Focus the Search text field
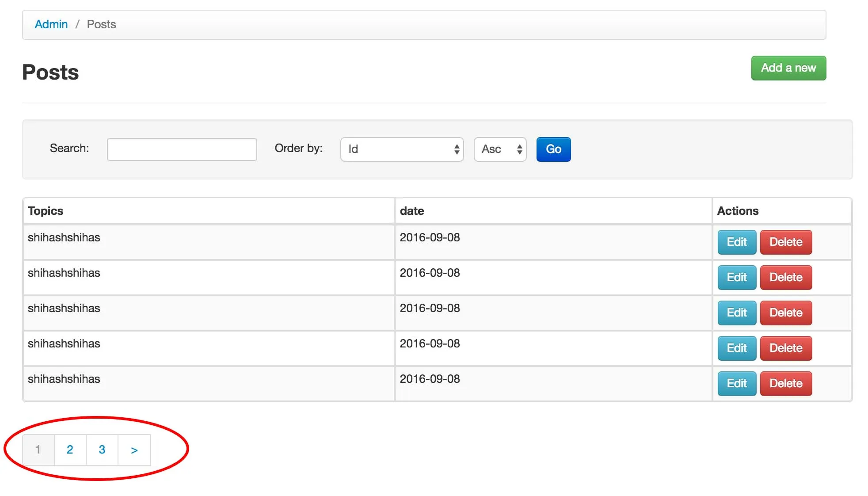The image size is (868, 496). pyautogui.click(x=182, y=149)
